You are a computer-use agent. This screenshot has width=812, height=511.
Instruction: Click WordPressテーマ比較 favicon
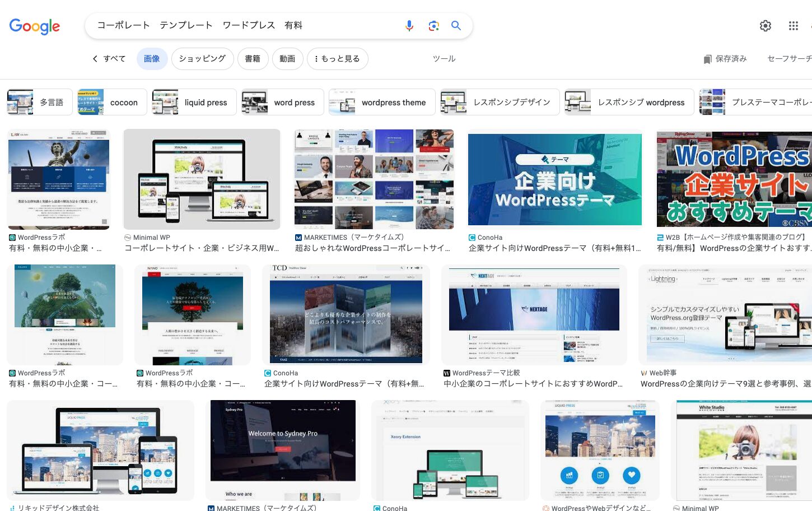pyautogui.click(x=447, y=373)
